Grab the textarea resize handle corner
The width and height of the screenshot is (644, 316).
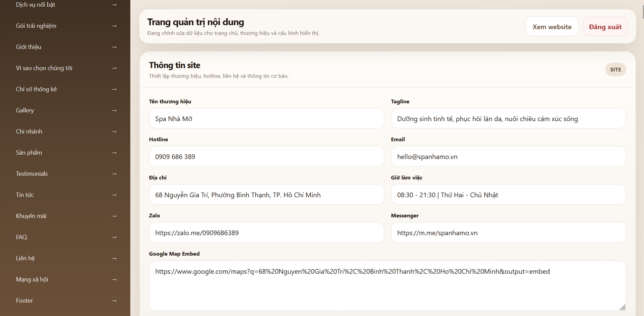click(x=622, y=307)
